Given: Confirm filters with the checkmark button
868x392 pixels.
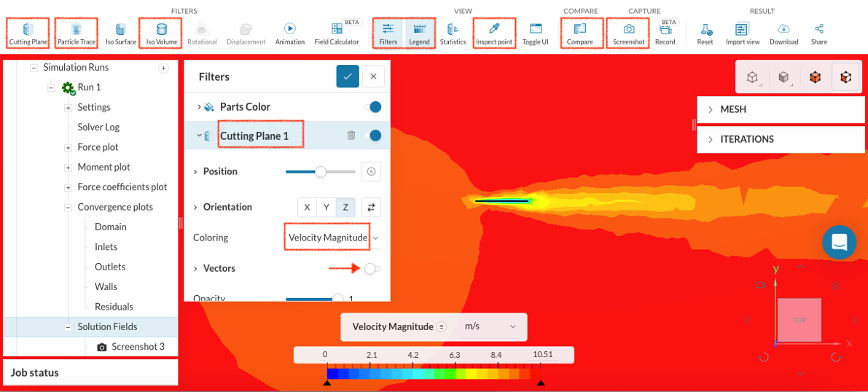Looking at the screenshot, I should pyautogui.click(x=348, y=77).
